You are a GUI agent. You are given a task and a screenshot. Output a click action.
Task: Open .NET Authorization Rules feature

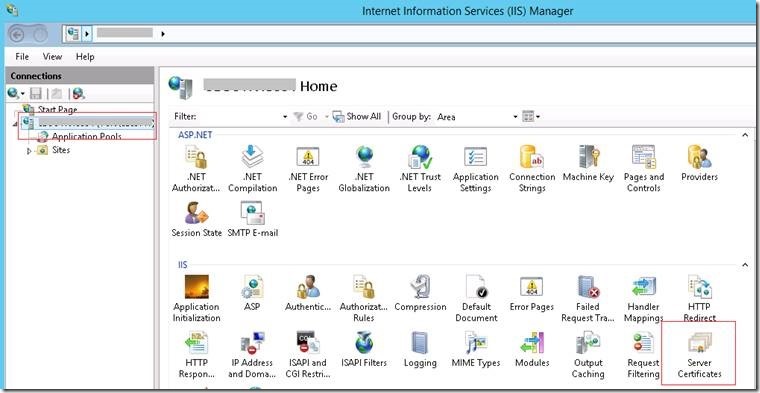tap(196, 169)
